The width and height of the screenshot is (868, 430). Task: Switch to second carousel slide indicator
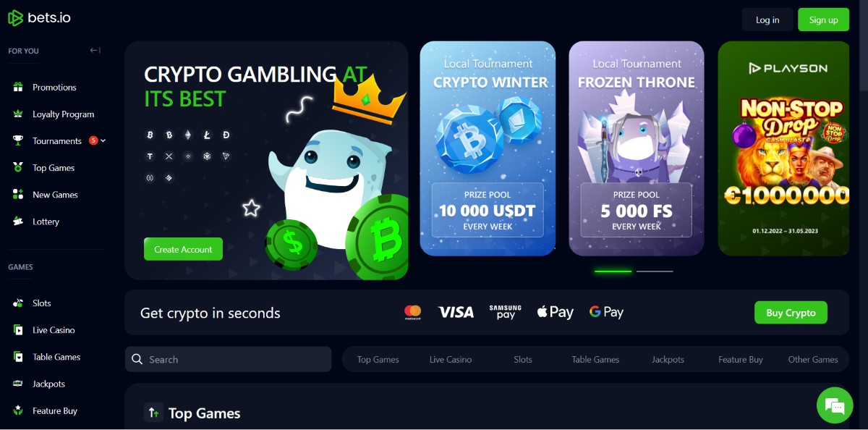click(x=655, y=271)
